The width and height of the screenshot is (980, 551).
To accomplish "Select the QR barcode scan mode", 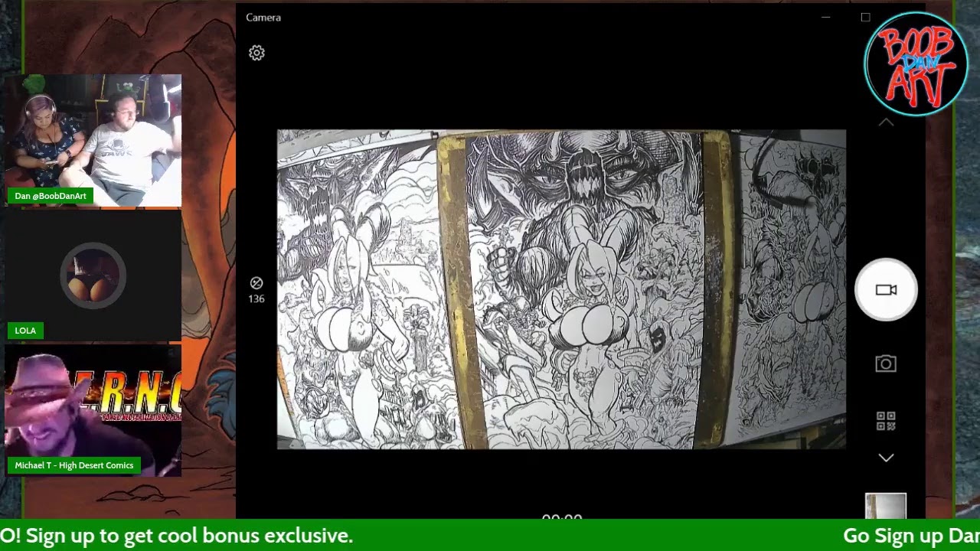I will (x=886, y=421).
